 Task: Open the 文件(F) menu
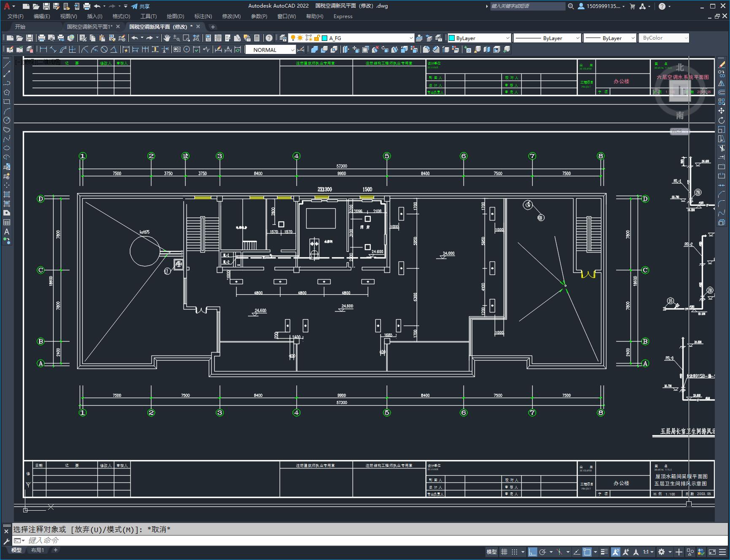click(x=16, y=16)
